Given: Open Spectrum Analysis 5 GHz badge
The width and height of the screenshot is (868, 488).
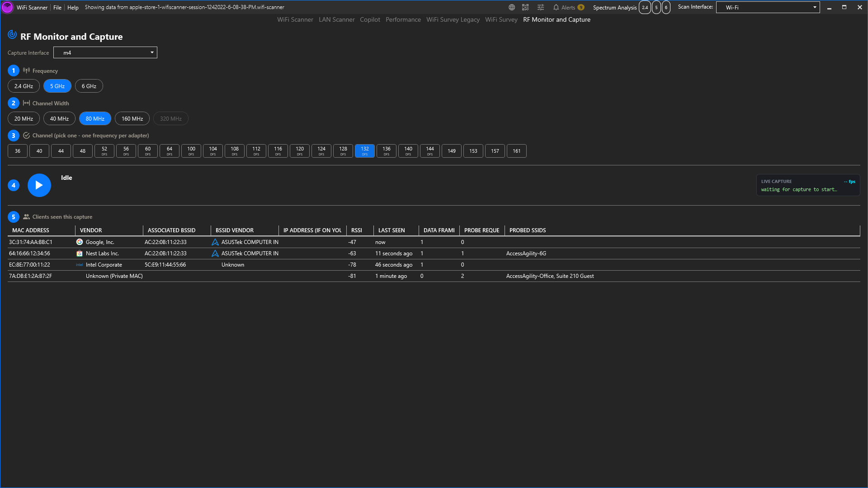Looking at the screenshot, I should click(656, 7).
